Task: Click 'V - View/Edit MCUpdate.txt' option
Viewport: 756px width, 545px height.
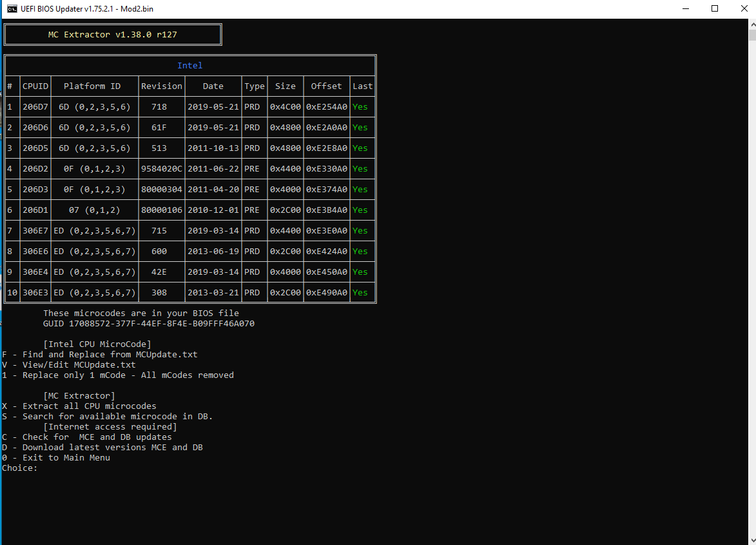Action: click(69, 365)
